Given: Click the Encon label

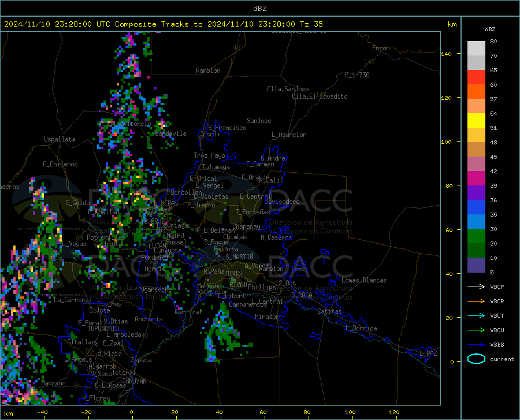Looking at the screenshot, I should pos(381,48).
